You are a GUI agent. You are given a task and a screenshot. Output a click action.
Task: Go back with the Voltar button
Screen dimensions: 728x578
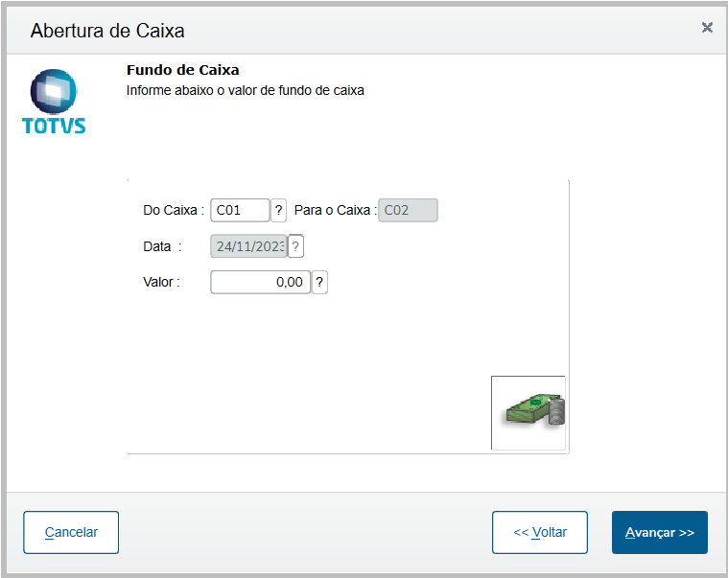539,532
